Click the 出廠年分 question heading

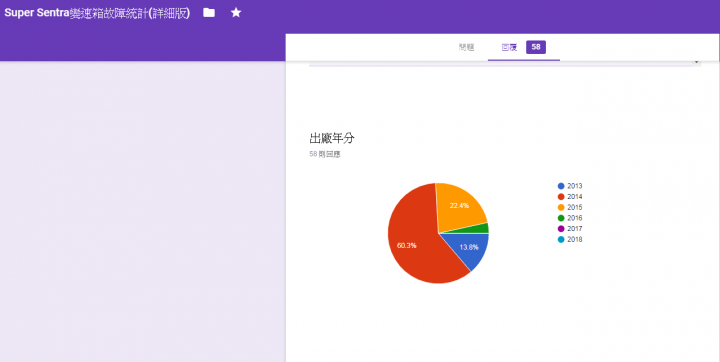pyautogui.click(x=332, y=138)
